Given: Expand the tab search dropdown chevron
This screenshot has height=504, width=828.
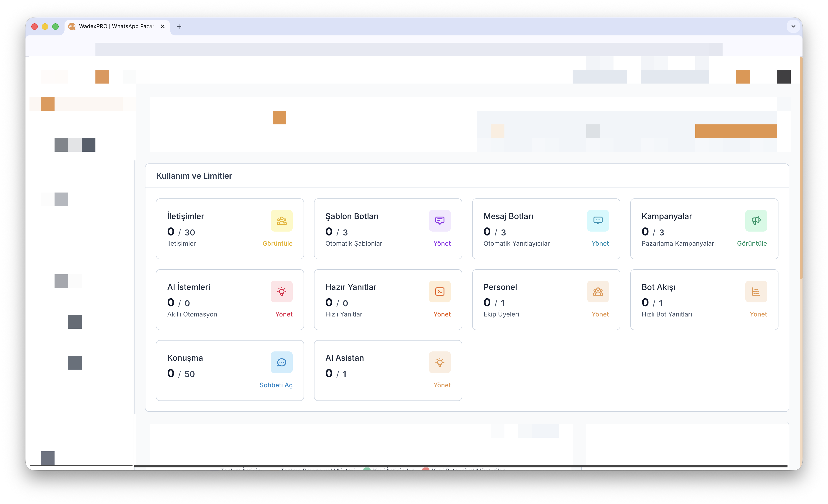Looking at the screenshot, I should pos(793,26).
